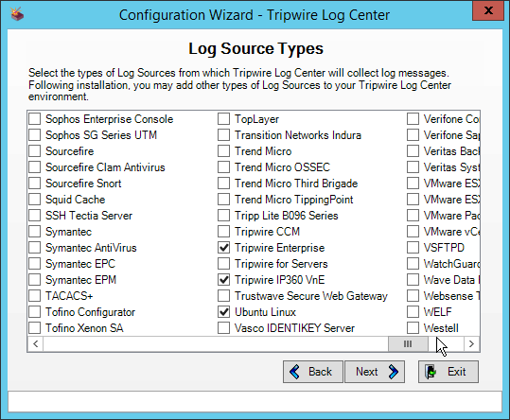Click the horizontal scrollbar thumb
The width and height of the screenshot is (510, 420).
(408, 344)
